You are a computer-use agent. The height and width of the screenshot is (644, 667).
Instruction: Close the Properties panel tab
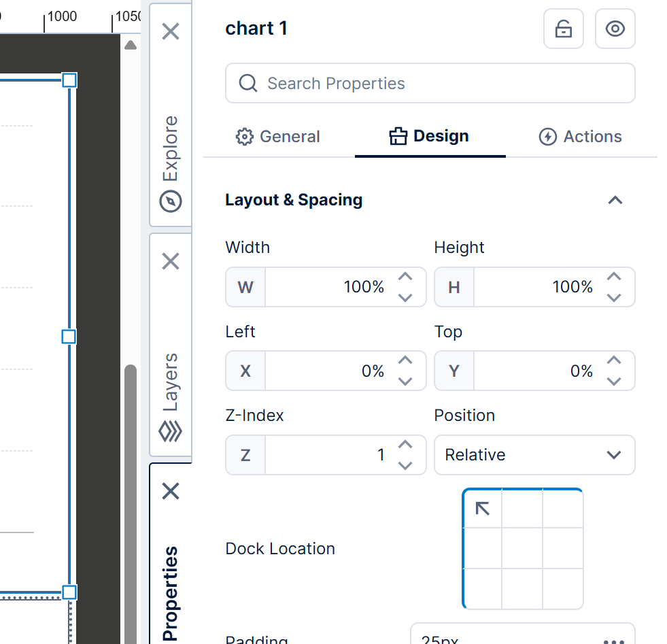[171, 491]
